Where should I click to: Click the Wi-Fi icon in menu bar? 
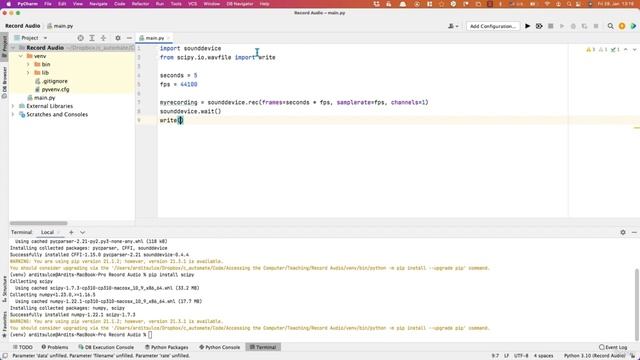pos(547,4)
